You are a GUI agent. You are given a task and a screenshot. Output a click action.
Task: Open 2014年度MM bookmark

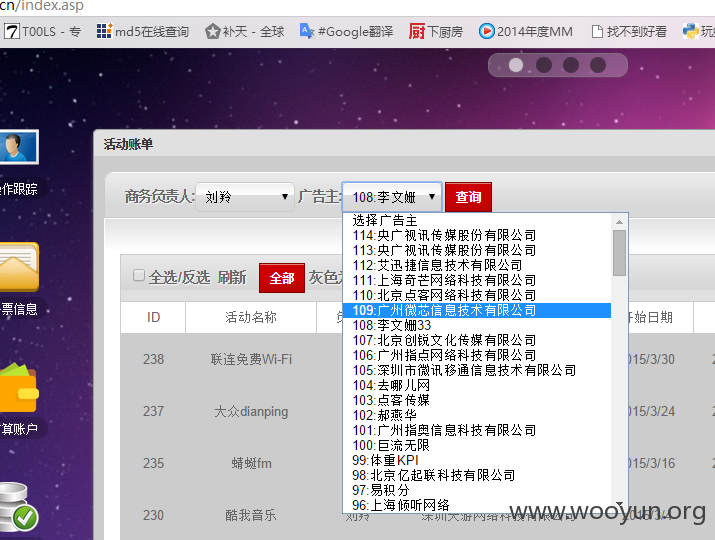(526, 31)
